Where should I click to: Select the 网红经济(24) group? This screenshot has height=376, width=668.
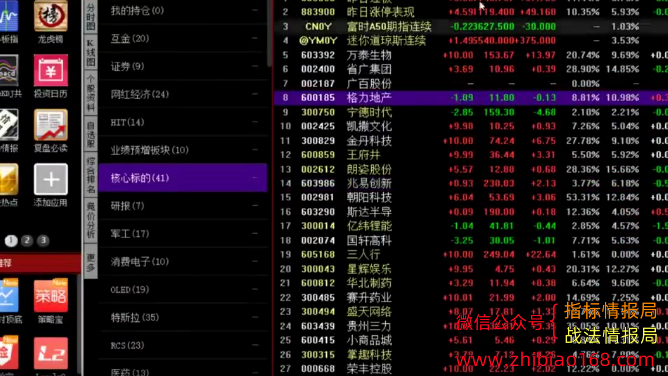[183, 94]
